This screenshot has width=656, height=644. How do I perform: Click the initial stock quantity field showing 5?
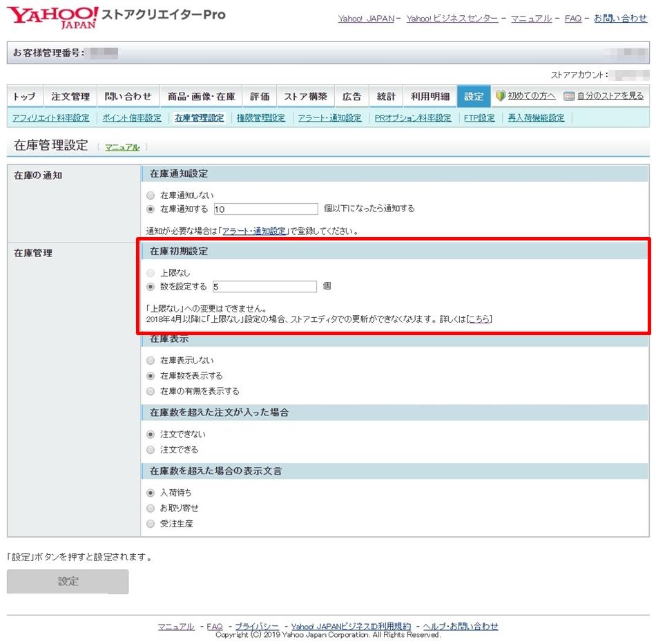point(264,287)
